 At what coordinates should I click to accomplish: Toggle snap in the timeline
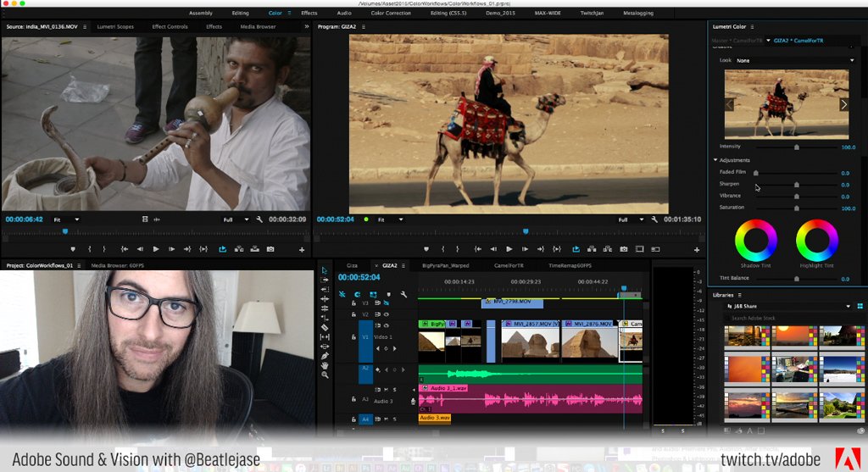[x=358, y=294]
